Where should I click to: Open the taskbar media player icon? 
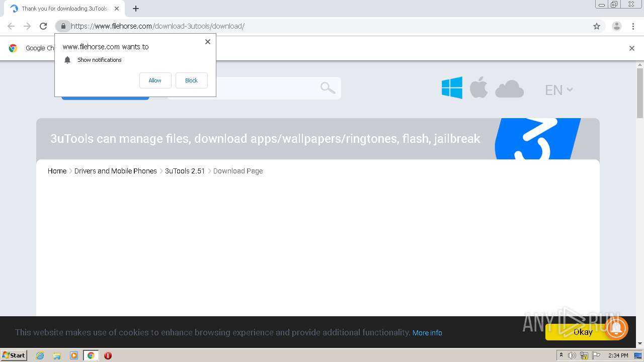74,355
